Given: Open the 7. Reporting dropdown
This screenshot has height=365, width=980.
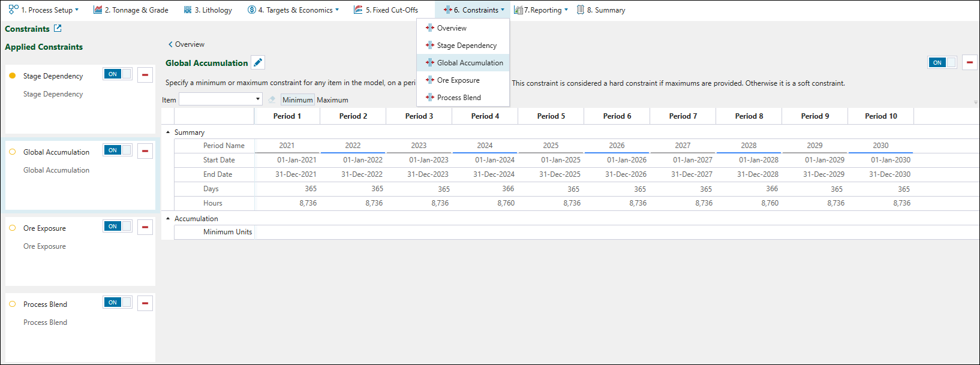Looking at the screenshot, I should (541, 10).
